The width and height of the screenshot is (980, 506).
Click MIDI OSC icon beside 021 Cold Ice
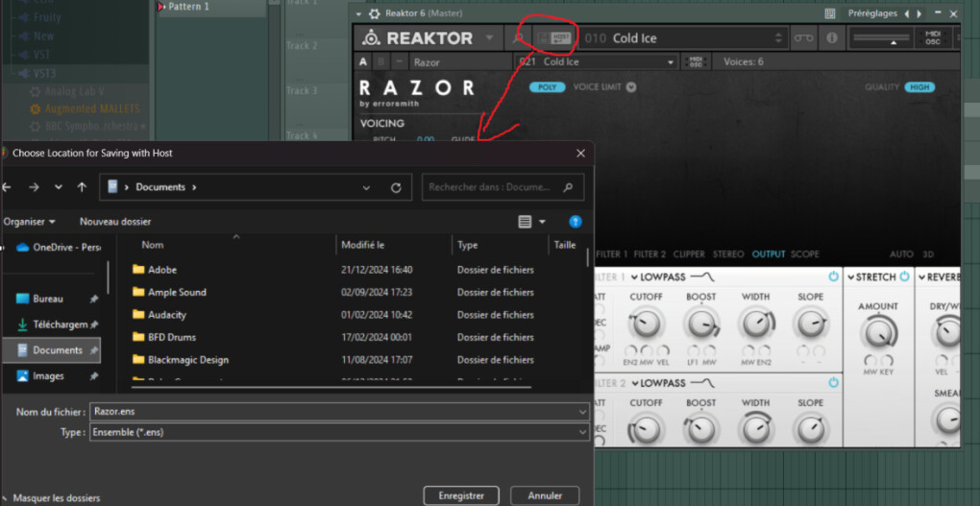tap(696, 61)
